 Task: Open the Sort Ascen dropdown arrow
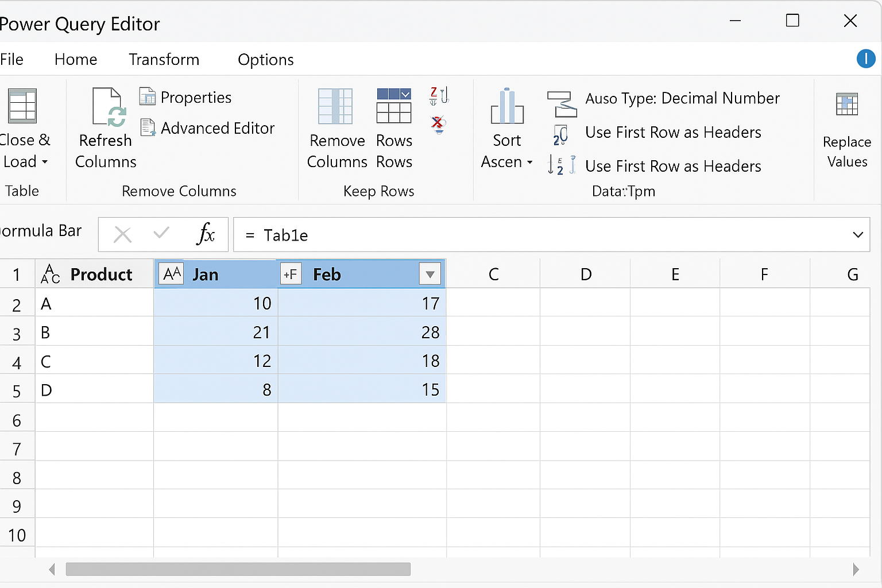pos(529,163)
